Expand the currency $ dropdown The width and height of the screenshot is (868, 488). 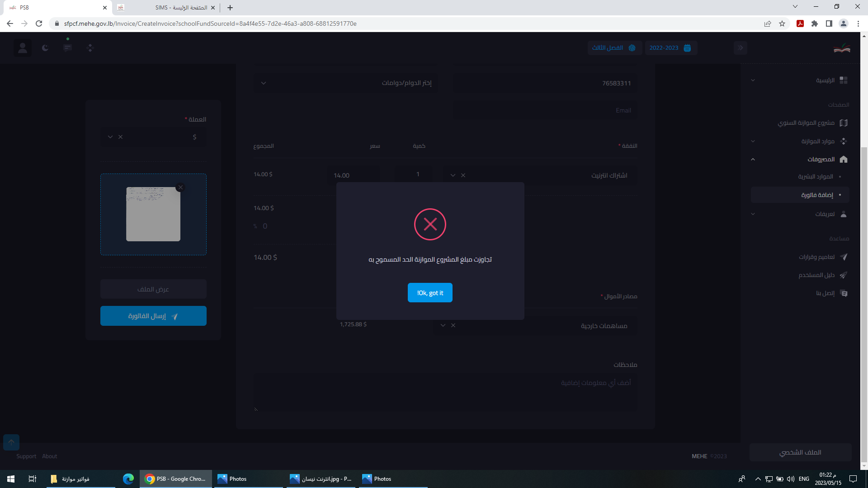click(110, 137)
